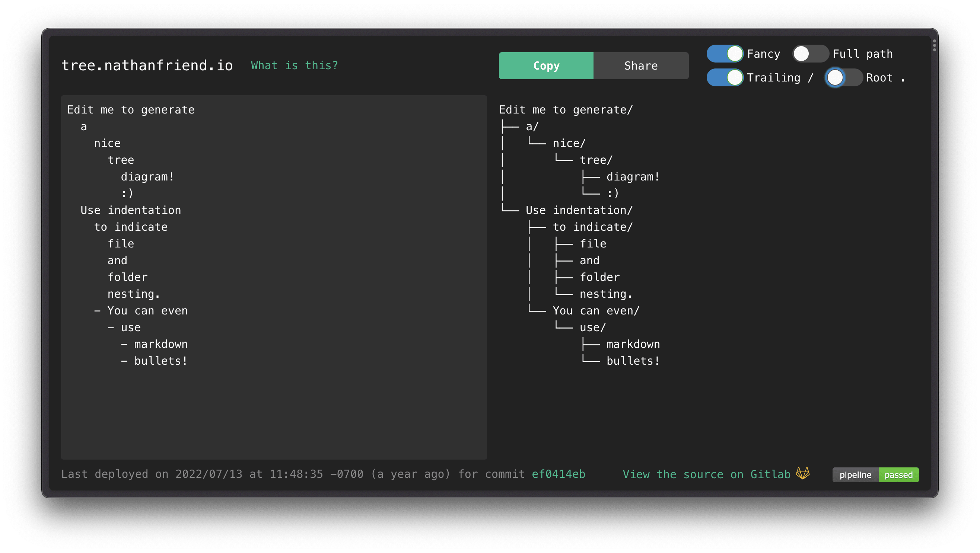Click the 'Use indentation' line in editor
Screen dimensions: 980x553
click(x=131, y=210)
